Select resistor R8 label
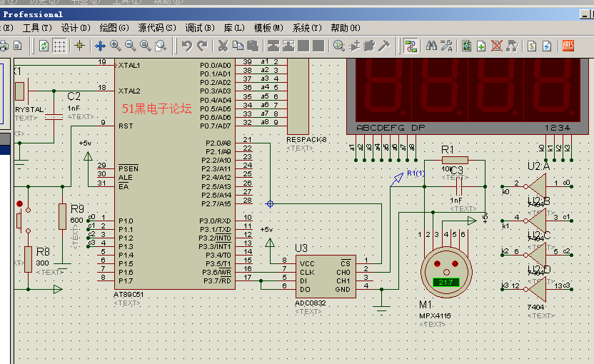 [43, 251]
